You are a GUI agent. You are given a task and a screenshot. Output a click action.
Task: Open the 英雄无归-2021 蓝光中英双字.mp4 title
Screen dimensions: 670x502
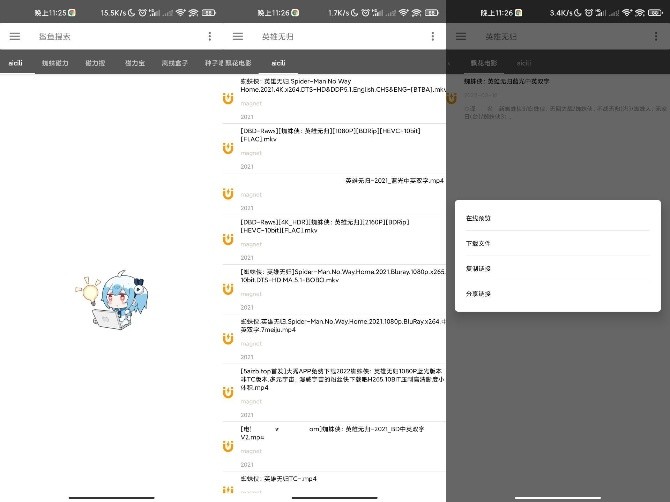[x=394, y=181]
